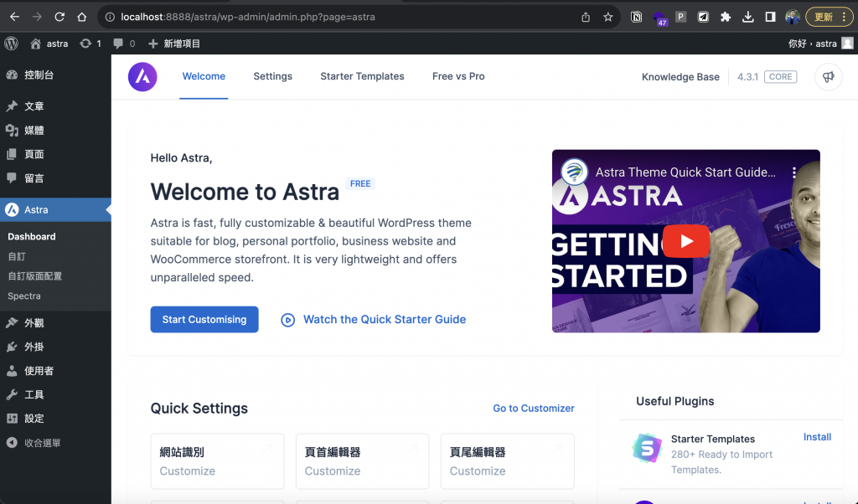Viewport: 858px width, 504px height.
Task: Click the share icon in address bar
Action: (586, 17)
